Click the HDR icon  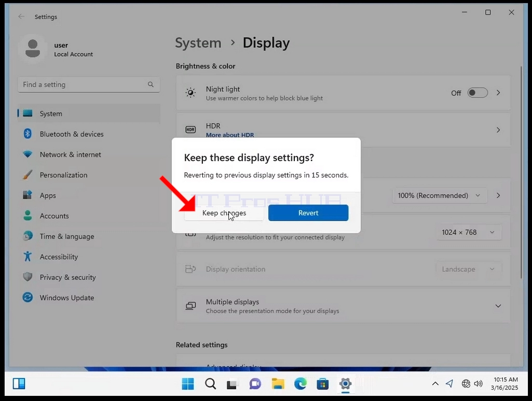pos(190,130)
